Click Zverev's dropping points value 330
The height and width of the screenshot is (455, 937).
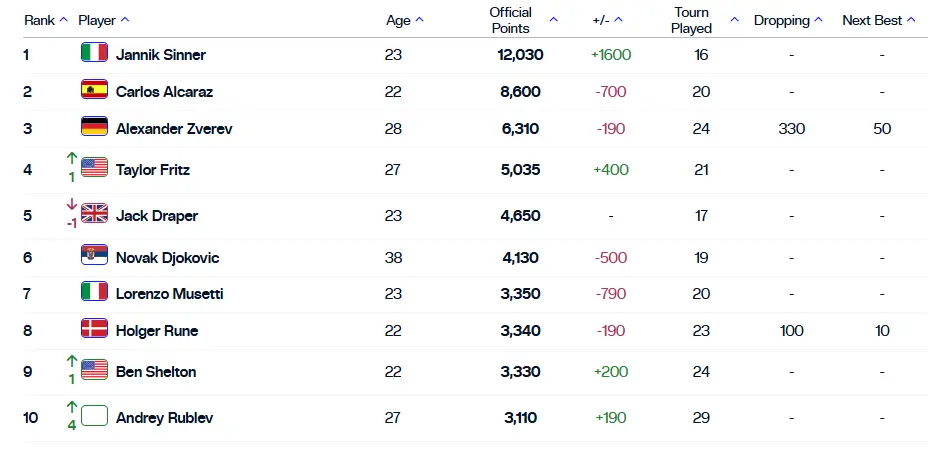coord(791,129)
